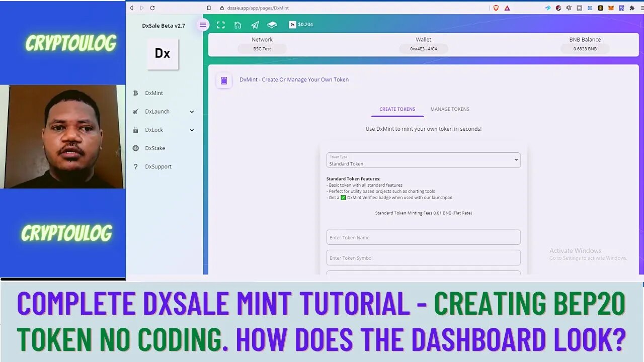Click the blue key extension icon
Image resolution: width=644 pixels, height=362 pixels.
pos(548,8)
